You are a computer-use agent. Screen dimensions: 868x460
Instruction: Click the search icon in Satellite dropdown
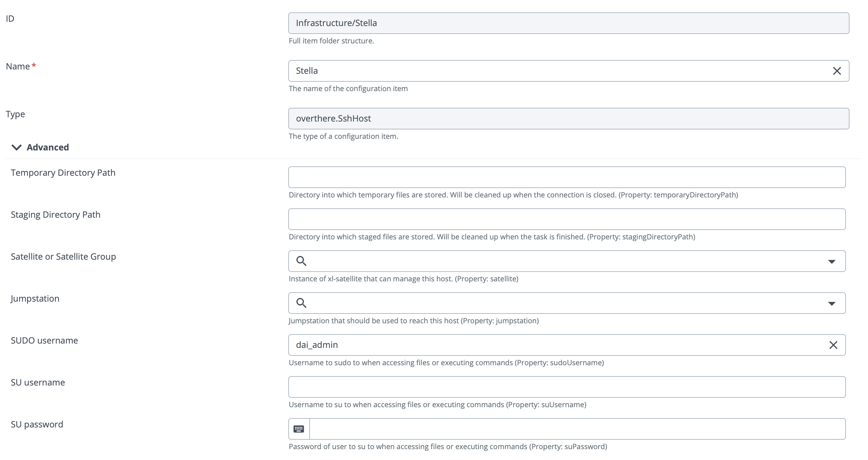coord(301,261)
